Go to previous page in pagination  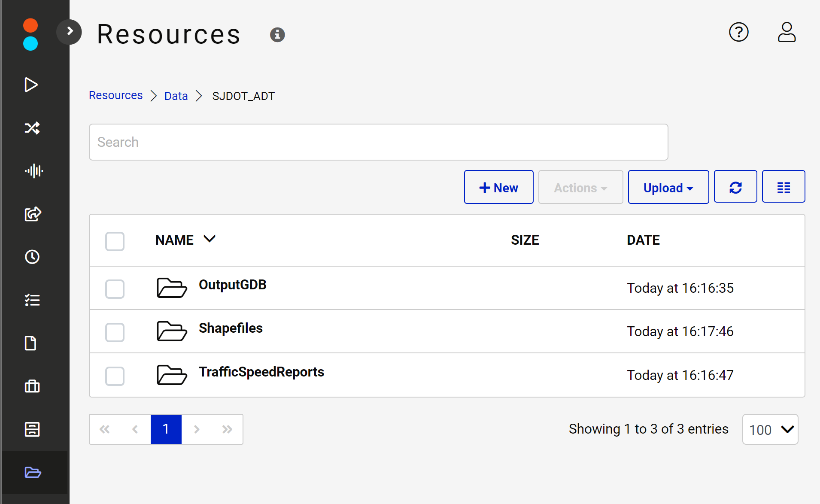point(135,429)
